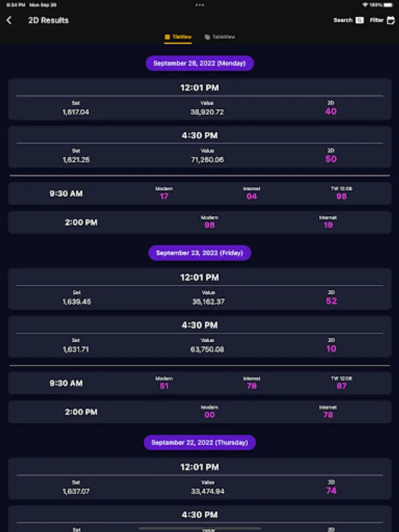Tap the back arrow icon
399x532 pixels.
[x=9, y=20]
